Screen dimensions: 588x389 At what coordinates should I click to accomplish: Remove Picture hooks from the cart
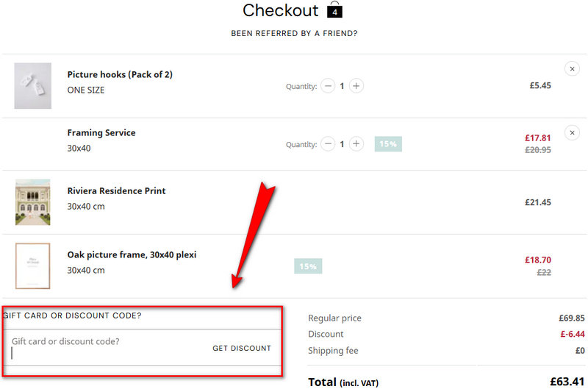[572, 68]
